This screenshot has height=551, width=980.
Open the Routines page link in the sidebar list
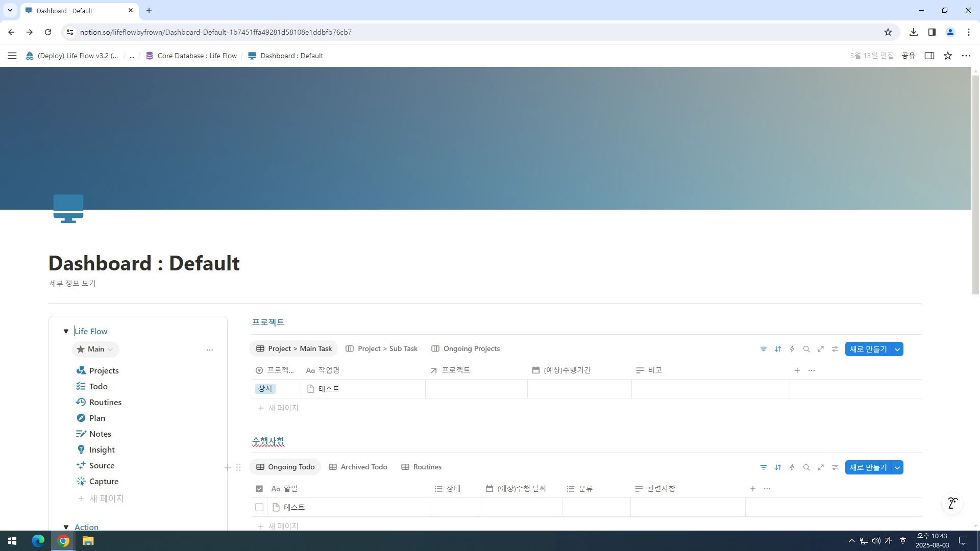(x=105, y=402)
